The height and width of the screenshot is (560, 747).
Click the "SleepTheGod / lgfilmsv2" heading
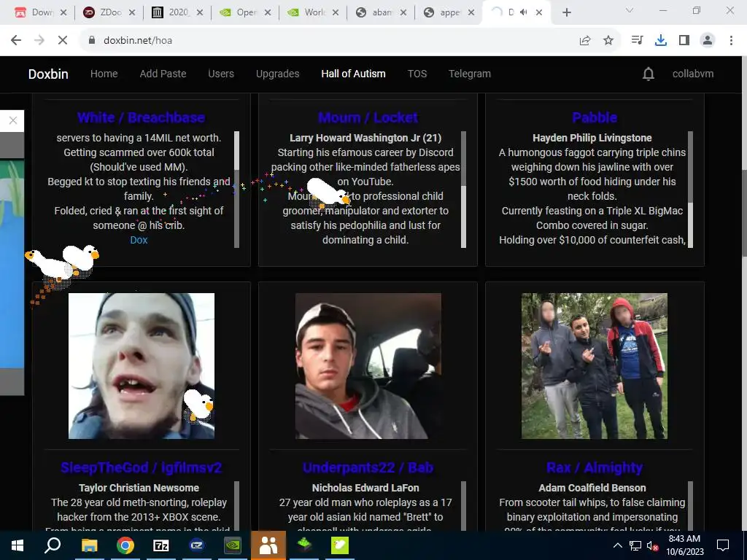tap(141, 467)
